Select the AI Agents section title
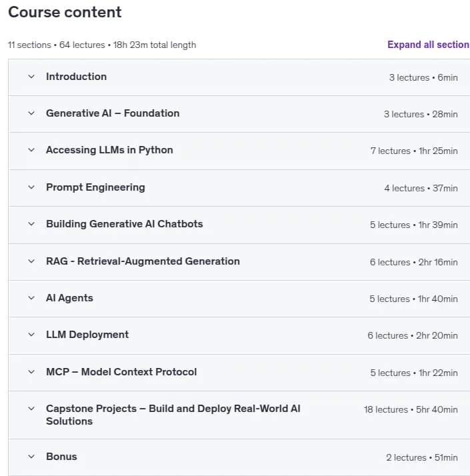Screen dimensions: 470x476 [x=69, y=298]
